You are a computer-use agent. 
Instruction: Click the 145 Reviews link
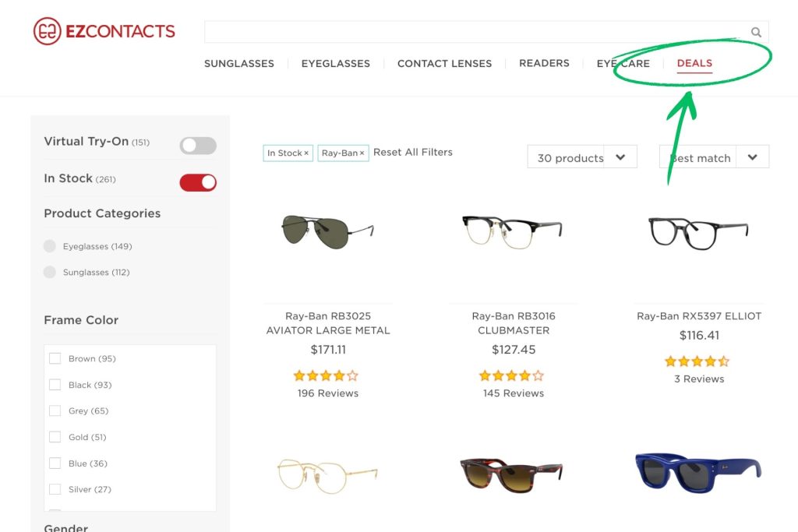(514, 393)
